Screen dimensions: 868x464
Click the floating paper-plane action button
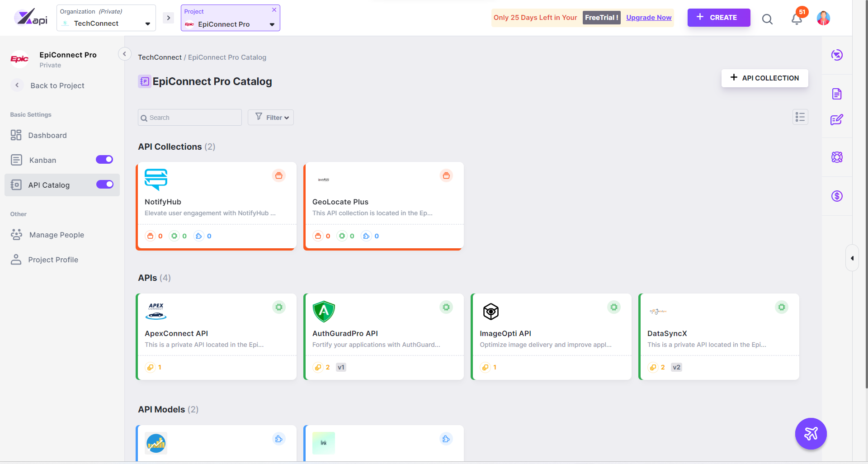[x=811, y=434]
